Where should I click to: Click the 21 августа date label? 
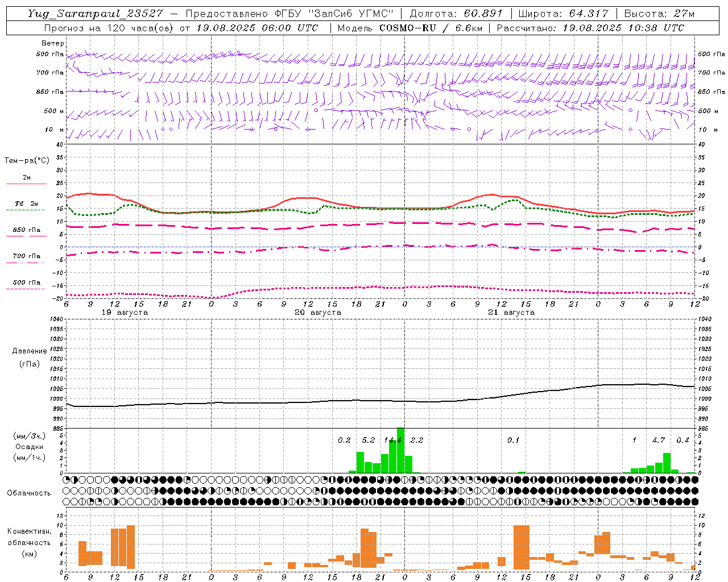(x=511, y=313)
